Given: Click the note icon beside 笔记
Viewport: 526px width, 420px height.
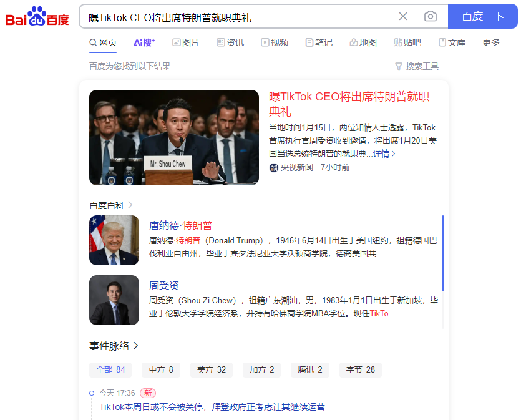Looking at the screenshot, I should coord(309,42).
